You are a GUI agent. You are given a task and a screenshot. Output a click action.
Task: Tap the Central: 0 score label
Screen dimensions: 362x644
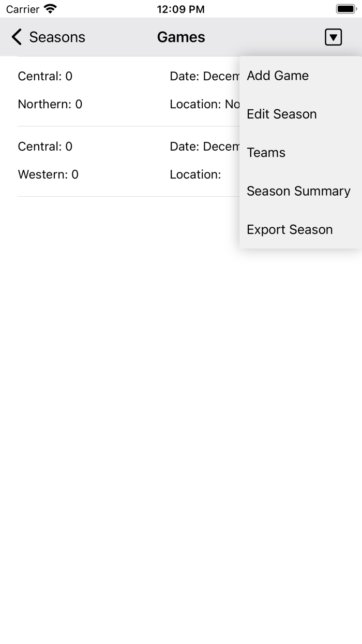46,76
